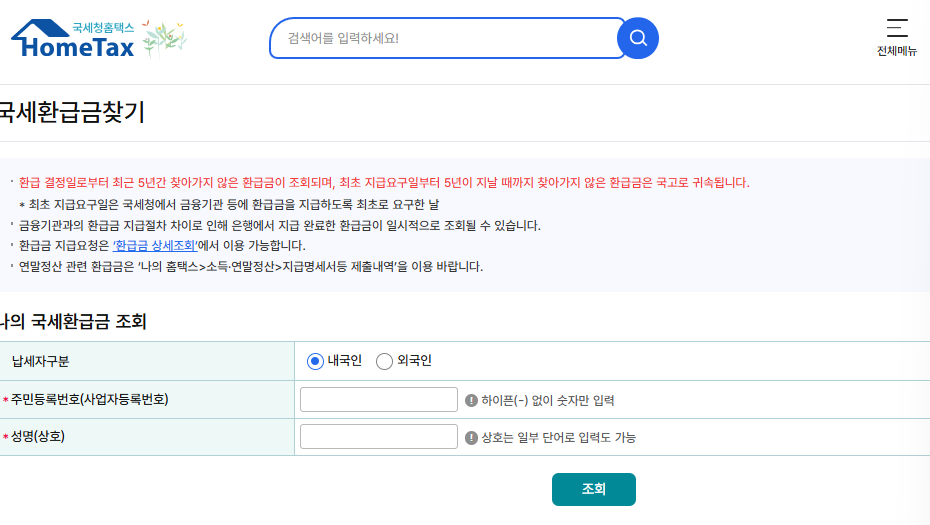This screenshot has width=930, height=525.
Task: Click the red 환급 결정일로부터 notice text
Action: click(384, 183)
